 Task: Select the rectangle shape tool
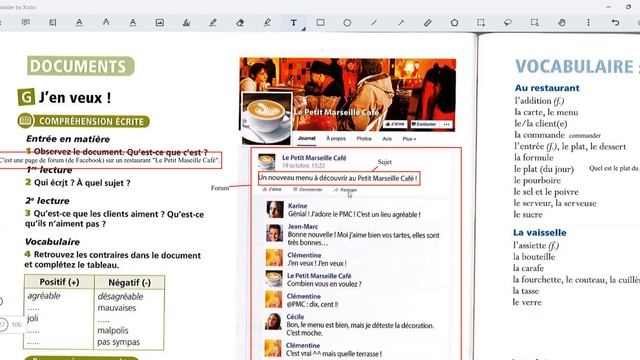pos(320,22)
